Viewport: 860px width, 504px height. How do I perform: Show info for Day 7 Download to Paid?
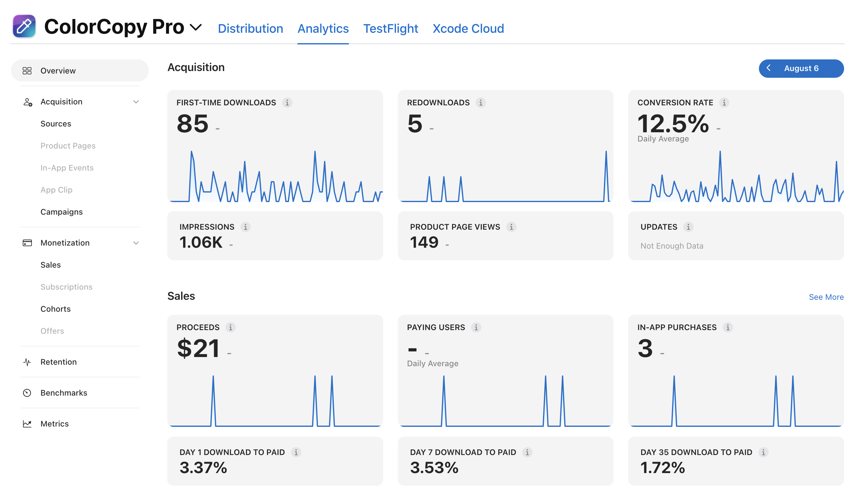point(527,452)
